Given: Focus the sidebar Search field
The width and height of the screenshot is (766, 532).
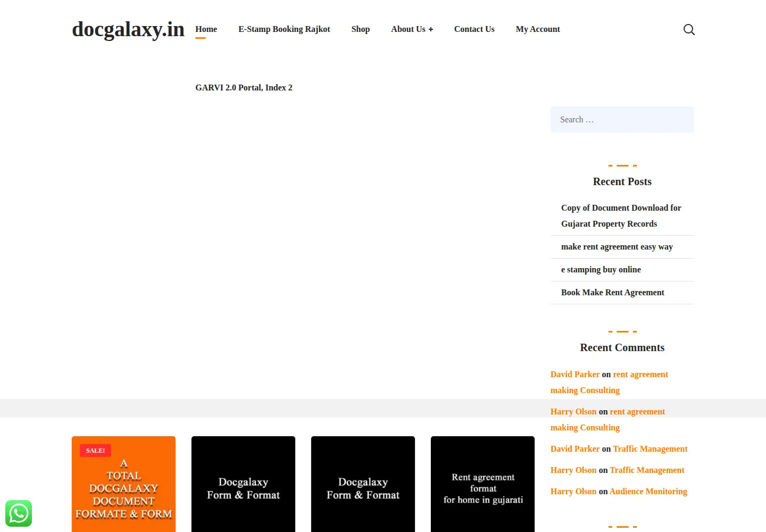Looking at the screenshot, I should pyautogui.click(x=622, y=120).
